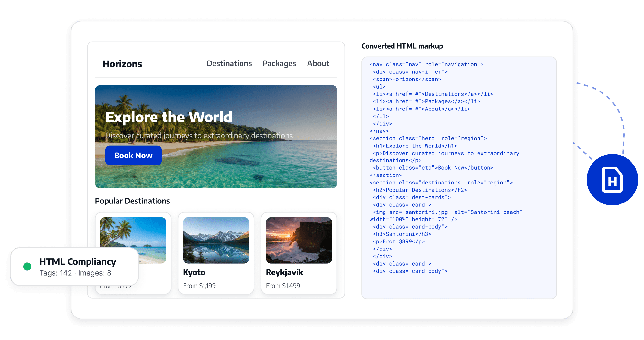
Task: Click the section class="hero" code line
Action: point(428,138)
